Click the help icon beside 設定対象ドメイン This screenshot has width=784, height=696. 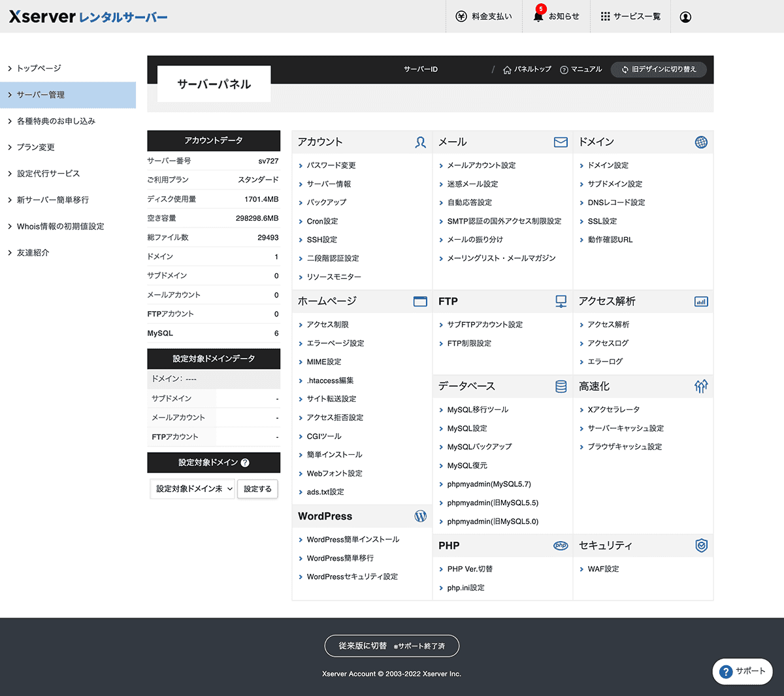point(245,463)
